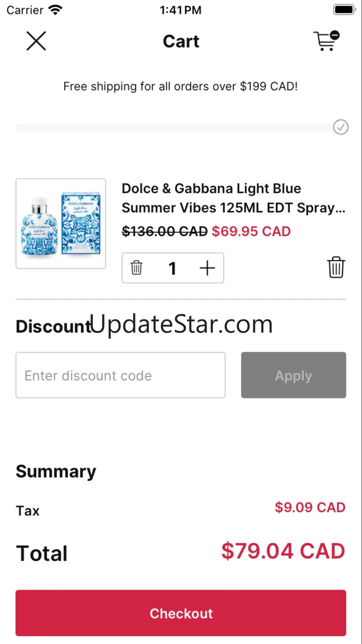Tap the small trash icon in quantity stepper
The image size is (362, 644).
click(x=136, y=268)
